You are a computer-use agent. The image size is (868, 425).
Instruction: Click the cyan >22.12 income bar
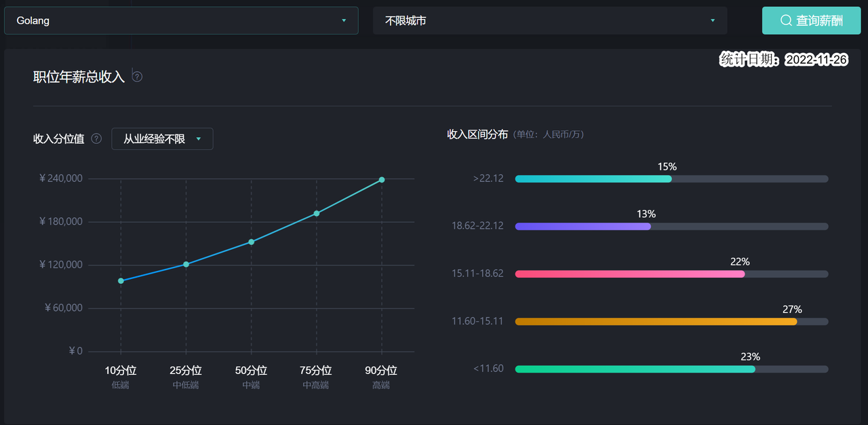click(593, 179)
